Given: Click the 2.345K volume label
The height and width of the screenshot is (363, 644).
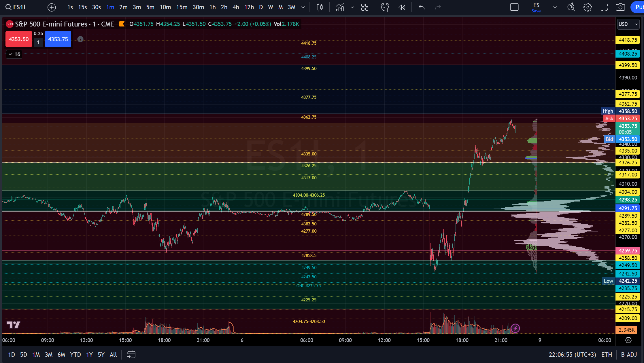Looking at the screenshot, I should click(x=626, y=330).
